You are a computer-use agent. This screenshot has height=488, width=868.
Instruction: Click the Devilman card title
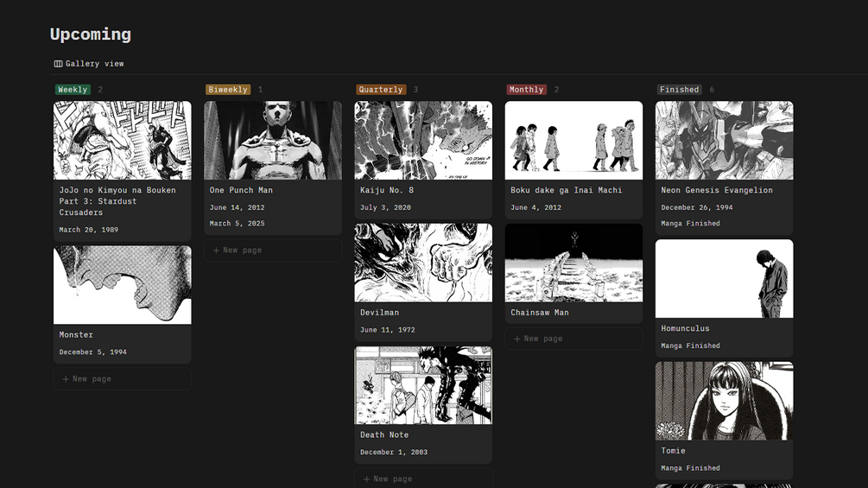[x=380, y=313]
